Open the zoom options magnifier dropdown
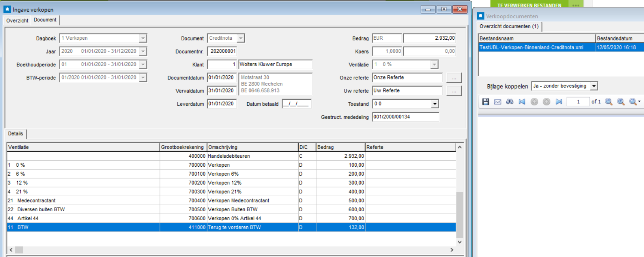644x257 pixels. (x=635, y=102)
